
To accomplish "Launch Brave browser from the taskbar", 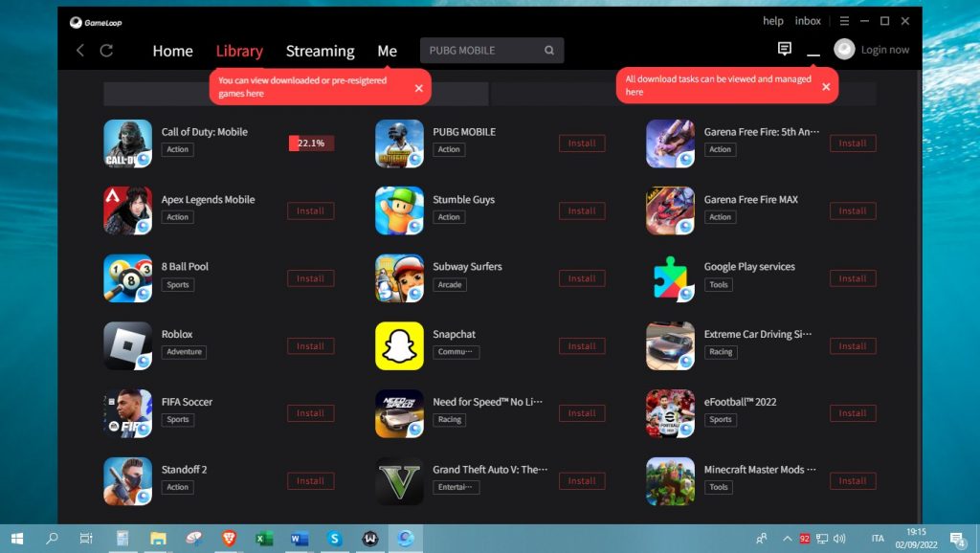I will (229, 539).
